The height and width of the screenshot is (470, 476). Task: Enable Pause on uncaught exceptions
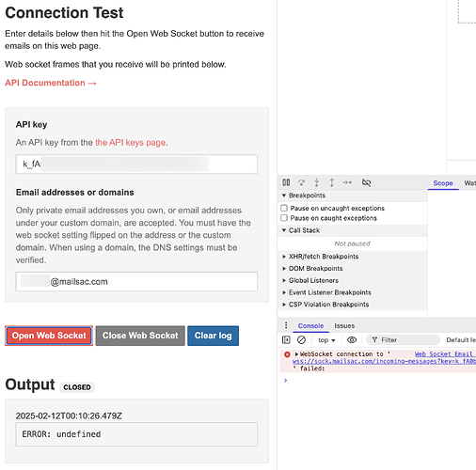[x=284, y=208]
